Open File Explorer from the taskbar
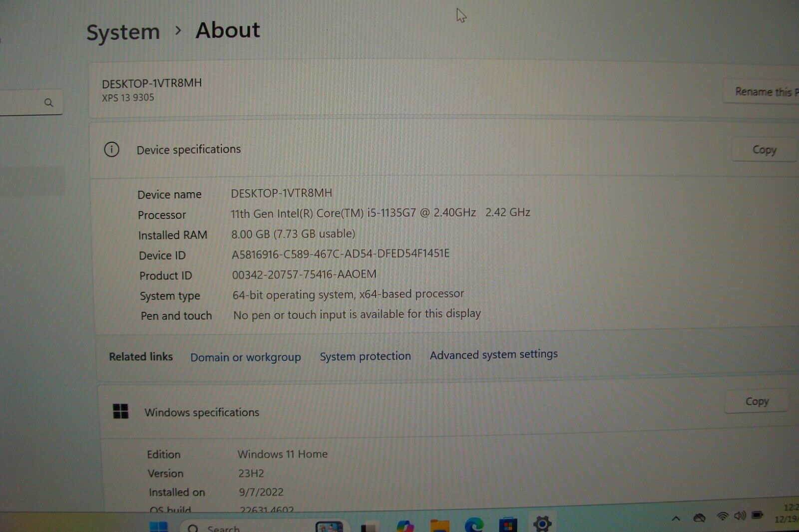Viewport: 799px width, 532px height. pyautogui.click(x=440, y=526)
